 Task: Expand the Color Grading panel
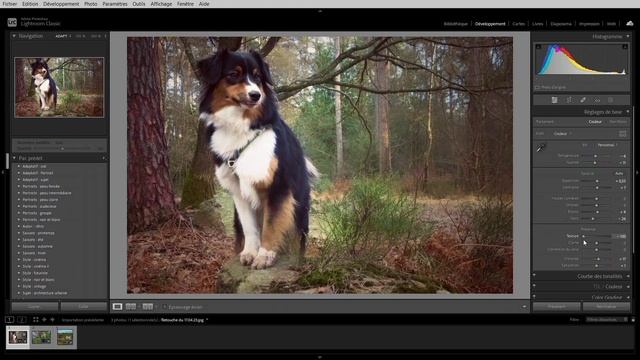pyautogui.click(x=628, y=297)
